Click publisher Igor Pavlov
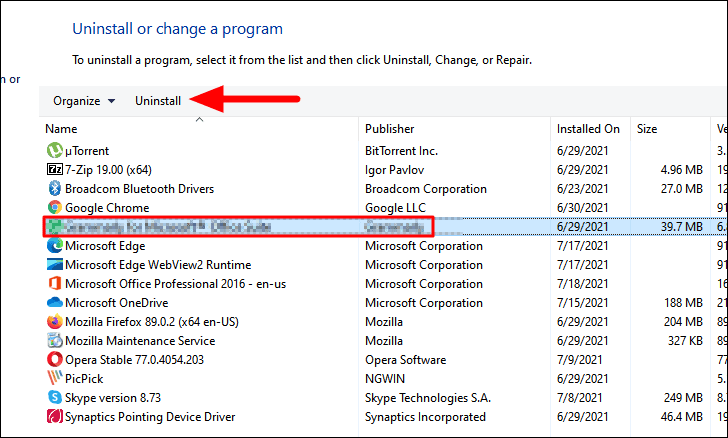This screenshot has width=728, height=438. [x=394, y=170]
